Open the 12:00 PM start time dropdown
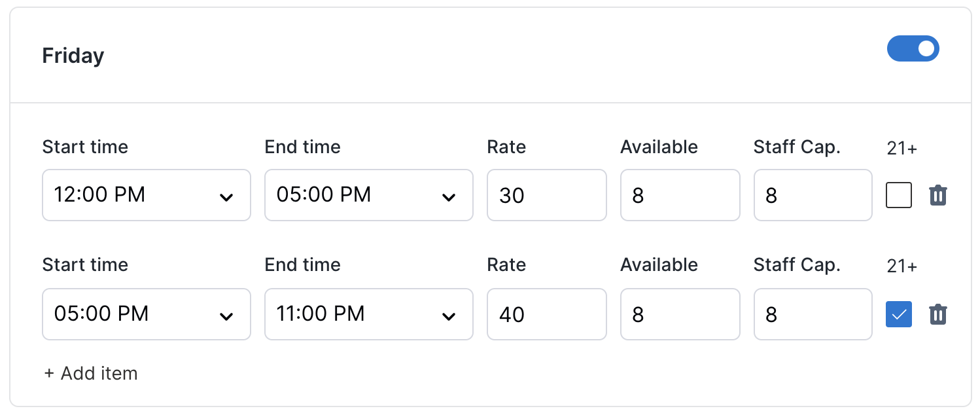Image resolution: width=980 pixels, height=415 pixels. click(146, 196)
